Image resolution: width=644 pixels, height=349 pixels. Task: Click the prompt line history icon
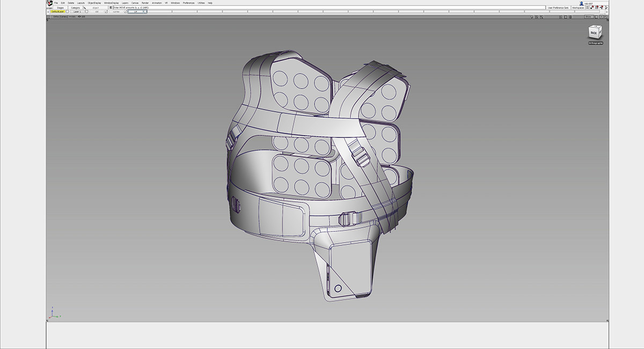coord(111,8)
